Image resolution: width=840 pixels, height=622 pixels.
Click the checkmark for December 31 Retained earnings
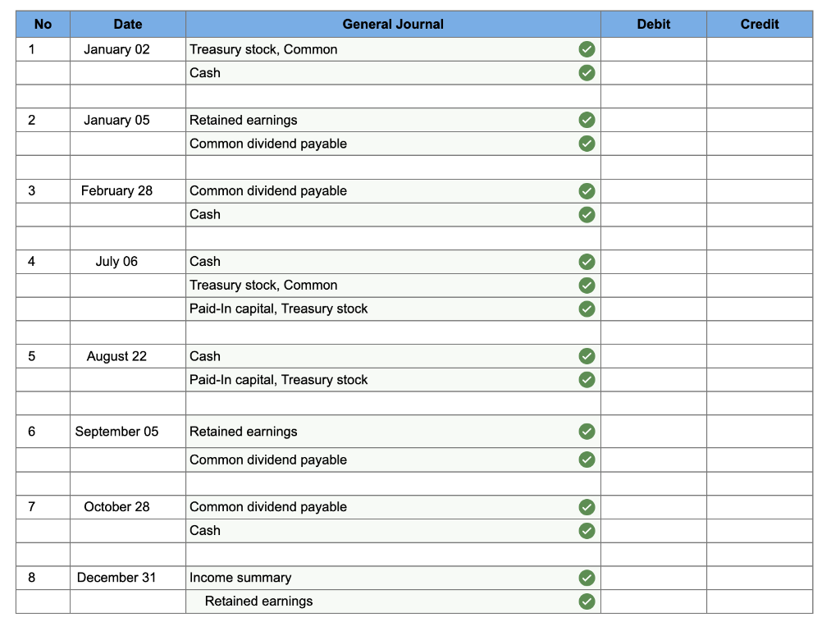pos(587,601)
